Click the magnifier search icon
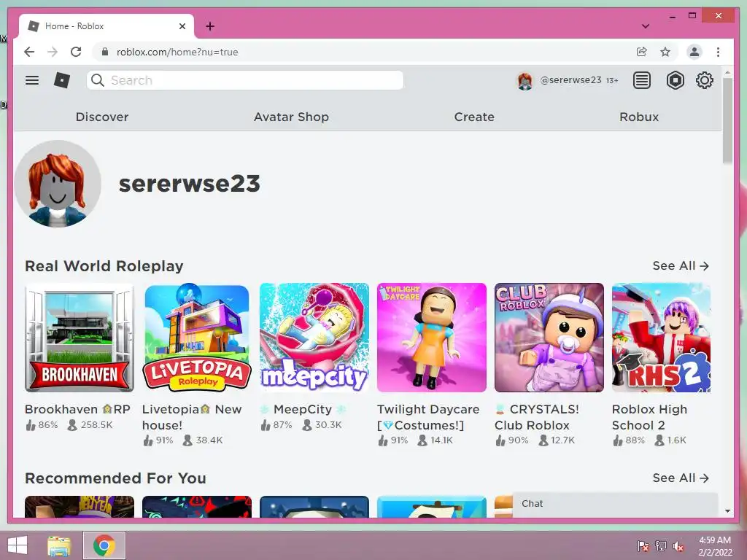The height and width of the screenshot is (560, 747). [98, 80]
